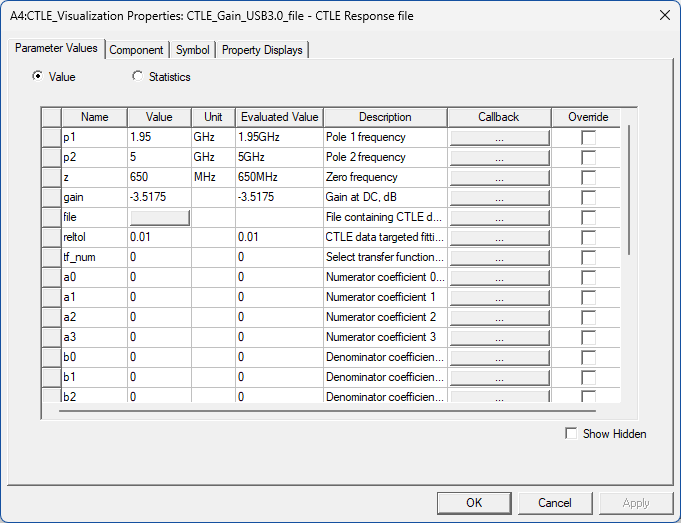Viewport: 681px width, 523px height.
Task: Click 'Numerator coefficient 2' description
Action: [381, 317]
